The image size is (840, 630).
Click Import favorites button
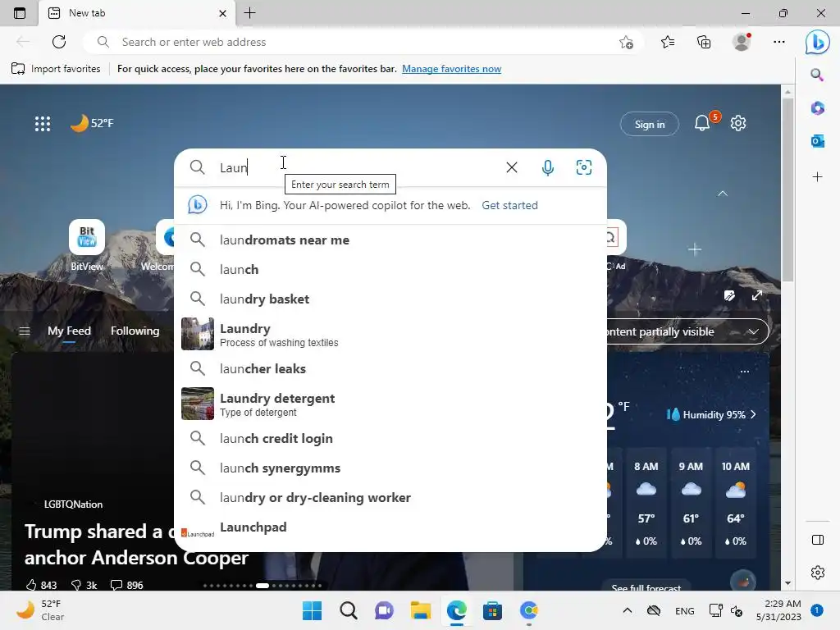56,69
